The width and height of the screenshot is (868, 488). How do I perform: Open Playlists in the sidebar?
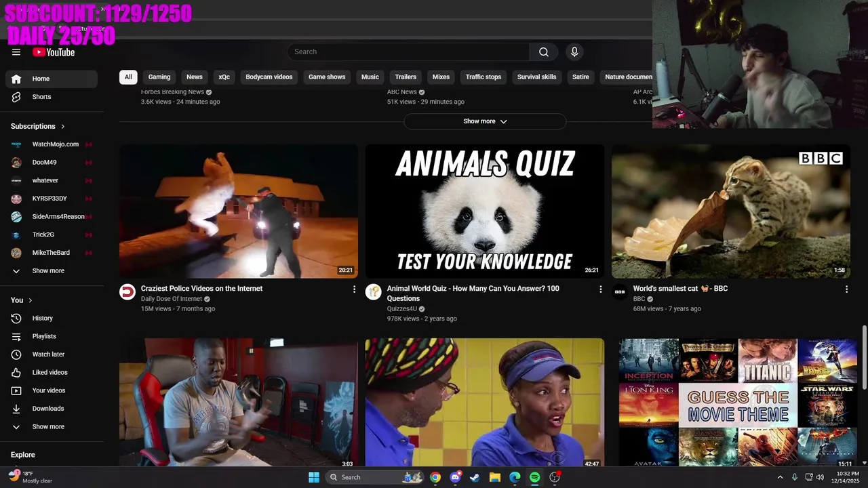(x=52, y=336)
